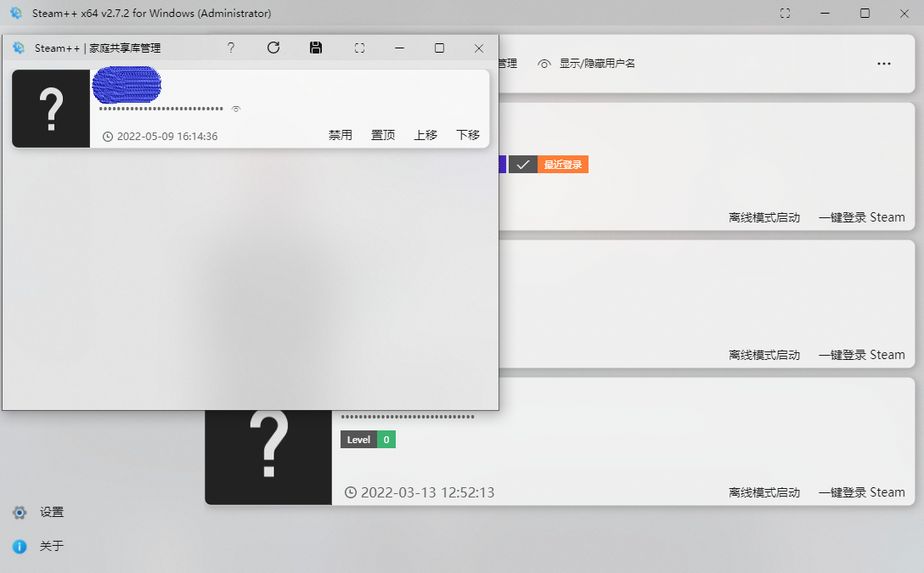Click 上移 to move the account up

pos(425,135)
